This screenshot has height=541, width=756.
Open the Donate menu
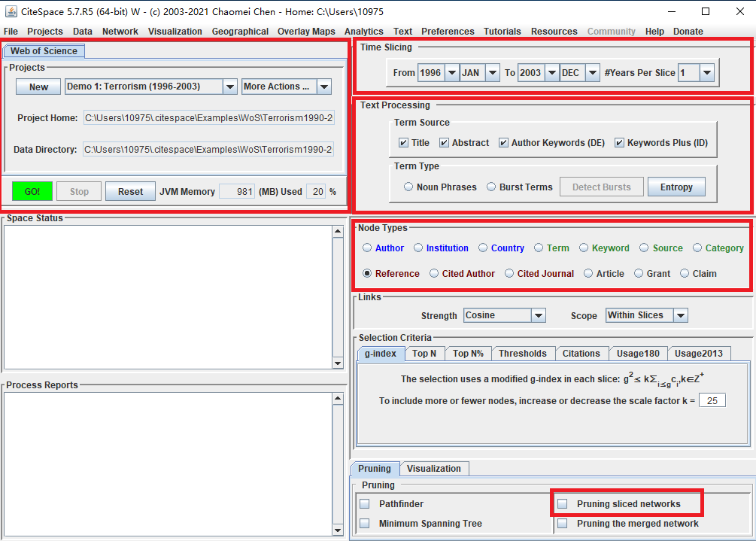pyautogui.click(x=688, y=32)
